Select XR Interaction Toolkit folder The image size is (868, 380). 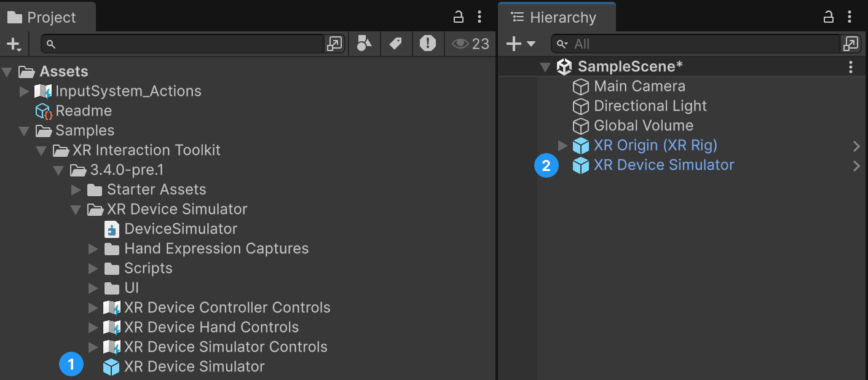[x=146, y=150]
